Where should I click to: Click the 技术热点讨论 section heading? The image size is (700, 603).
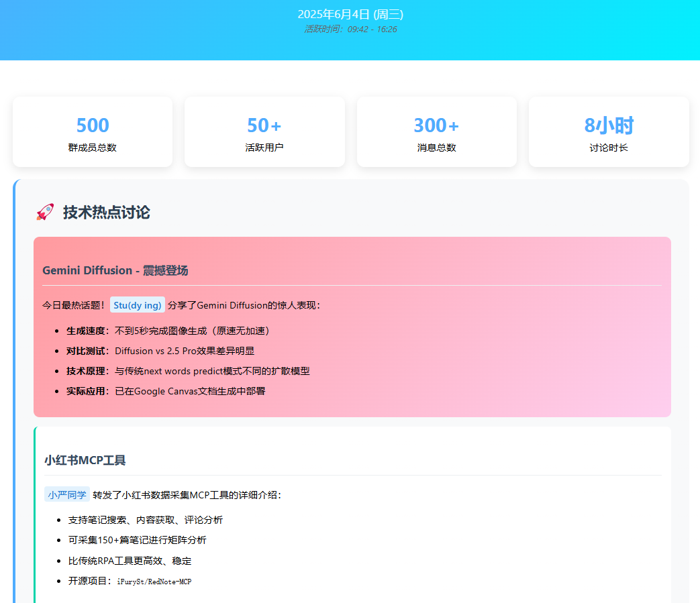point(106,213)
